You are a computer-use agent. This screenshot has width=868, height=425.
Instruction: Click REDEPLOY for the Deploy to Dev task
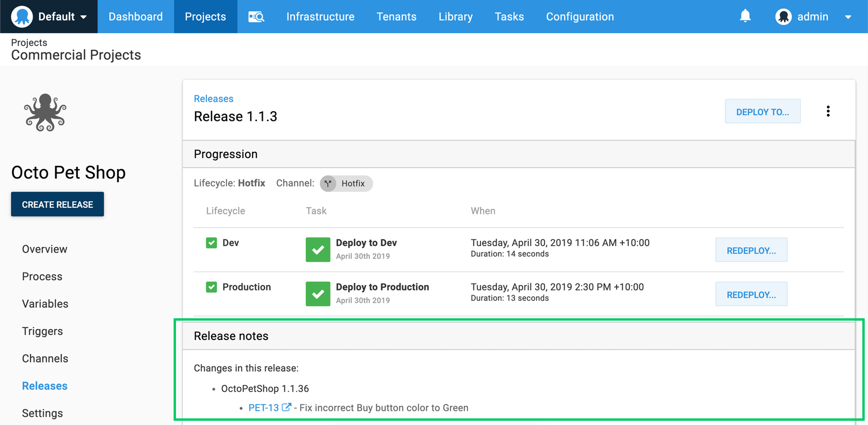[751, 250]
